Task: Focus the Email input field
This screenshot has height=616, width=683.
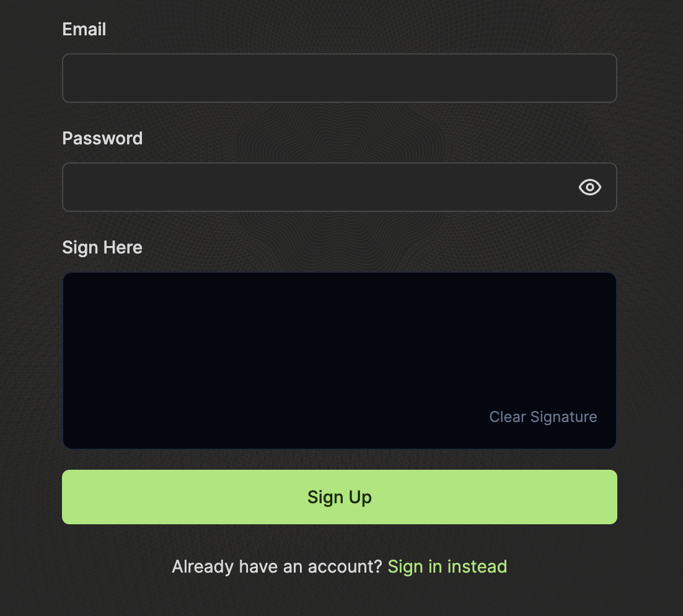Action: (x=340, y=77)
